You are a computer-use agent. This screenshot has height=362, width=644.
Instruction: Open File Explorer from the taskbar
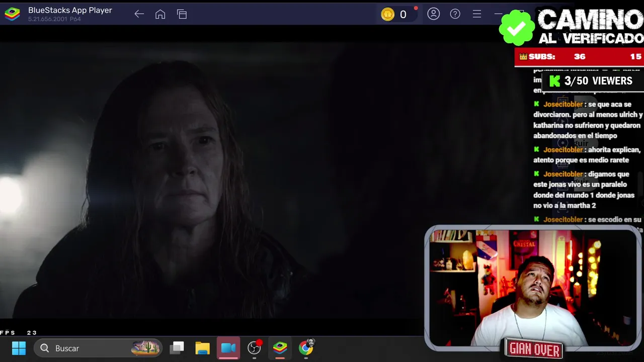point(203,348)
